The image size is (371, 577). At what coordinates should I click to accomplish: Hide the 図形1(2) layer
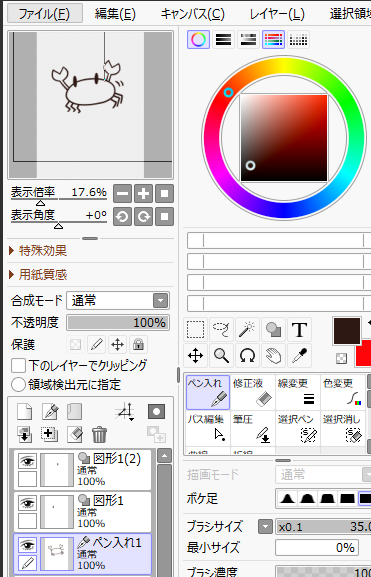click(27, 461)
